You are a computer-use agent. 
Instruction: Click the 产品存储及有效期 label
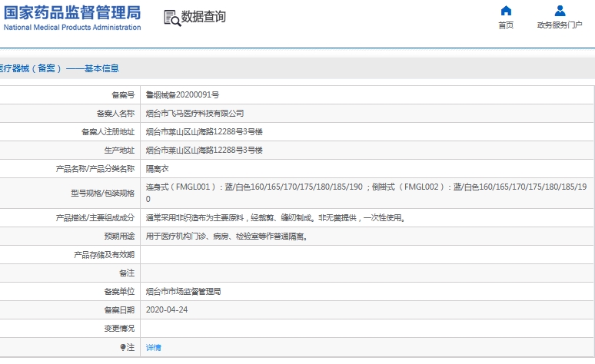pos(104,255)
